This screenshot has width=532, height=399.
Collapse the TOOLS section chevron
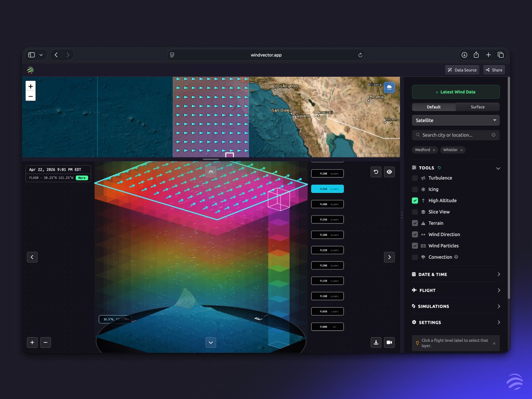(x=498, y=168)
